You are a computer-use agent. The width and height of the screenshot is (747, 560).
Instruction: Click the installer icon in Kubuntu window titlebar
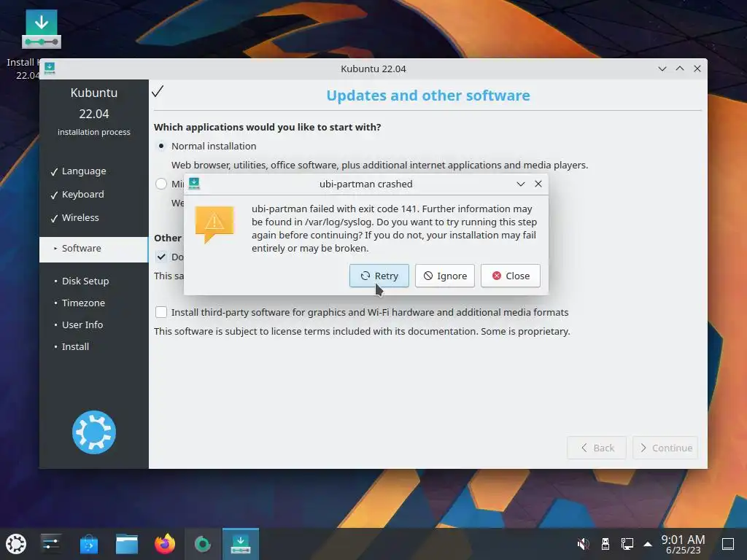[50, 69]
